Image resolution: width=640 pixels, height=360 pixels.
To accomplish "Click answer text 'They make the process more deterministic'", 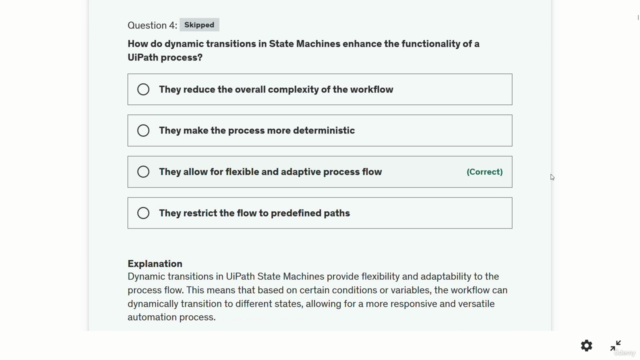I will [x=257, y=131].
